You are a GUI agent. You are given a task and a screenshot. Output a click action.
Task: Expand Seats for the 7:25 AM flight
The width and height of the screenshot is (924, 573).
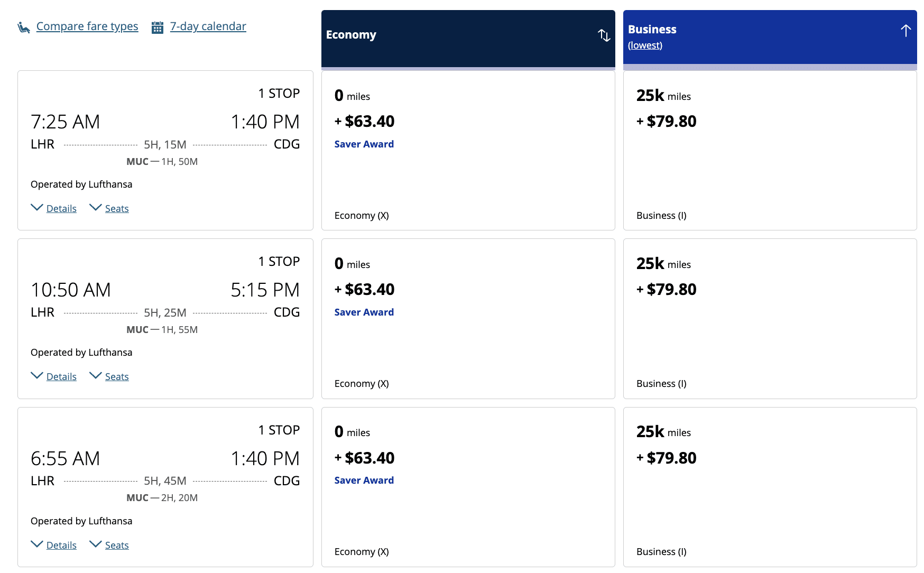tap(116, 209)
